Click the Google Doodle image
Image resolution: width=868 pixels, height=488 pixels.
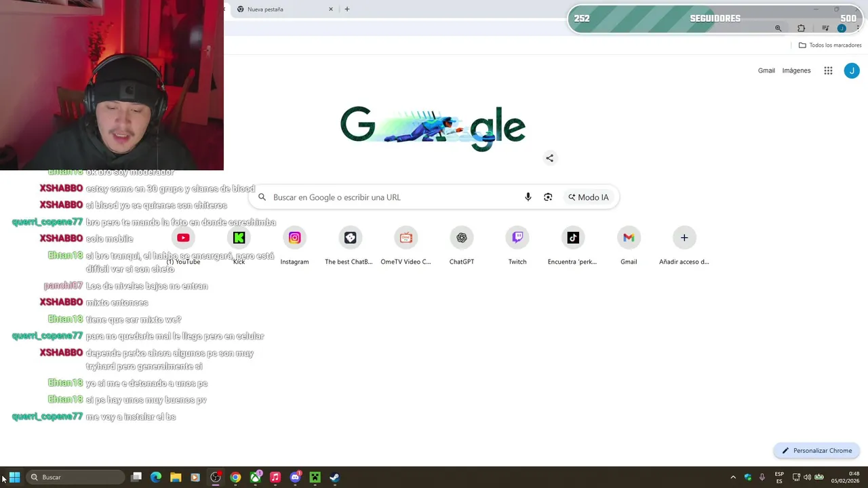(433, 128)
